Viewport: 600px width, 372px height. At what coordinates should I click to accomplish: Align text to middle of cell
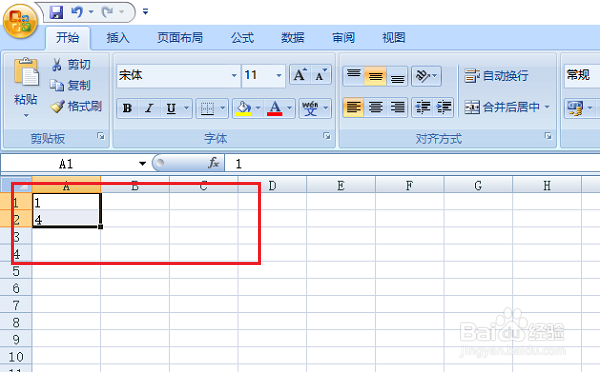tap(375, 76)
